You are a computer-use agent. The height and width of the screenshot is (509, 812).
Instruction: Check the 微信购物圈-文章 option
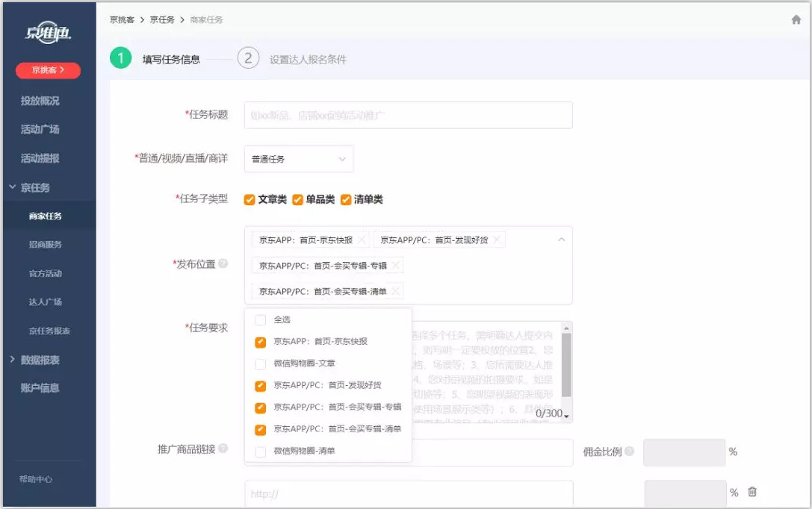coord(261,364)
